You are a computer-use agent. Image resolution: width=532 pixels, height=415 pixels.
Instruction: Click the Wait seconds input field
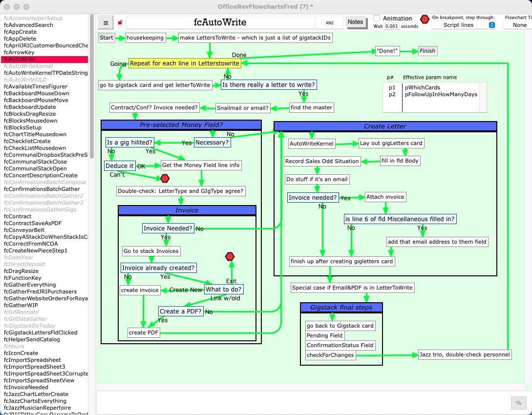pyautogui.click(x=391, y=26)
